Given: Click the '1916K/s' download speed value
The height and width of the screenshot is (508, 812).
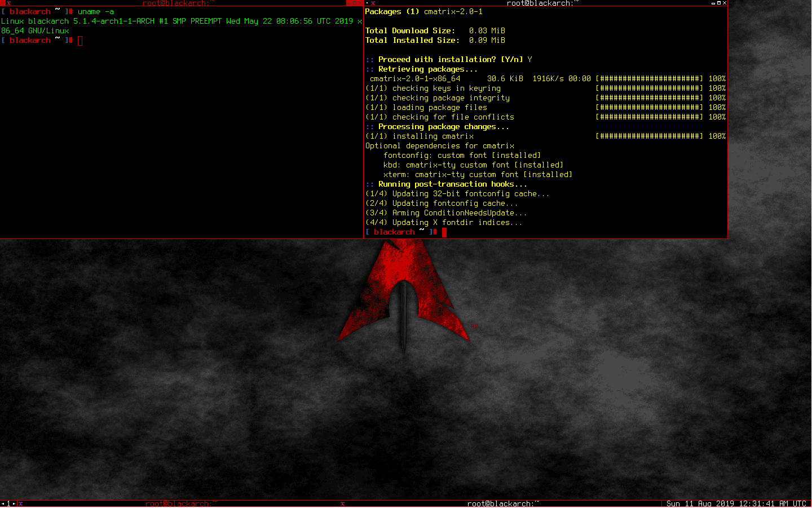Looking at the screenshot, I should click(x=548, y=79).
